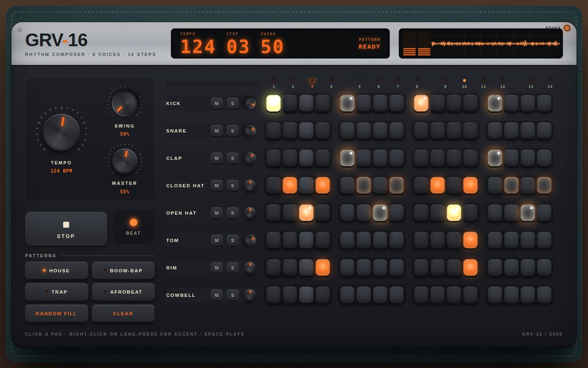Select the House pattern preset

(57, 270)
